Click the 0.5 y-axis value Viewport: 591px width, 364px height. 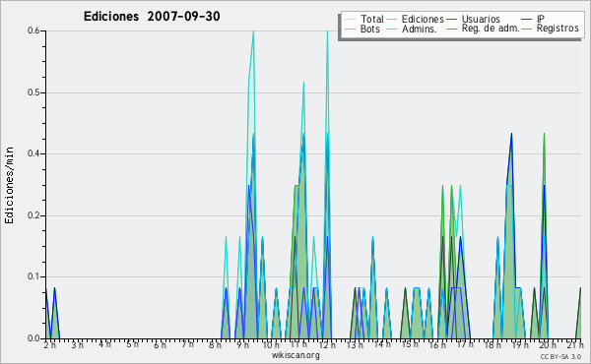(33, 92)
